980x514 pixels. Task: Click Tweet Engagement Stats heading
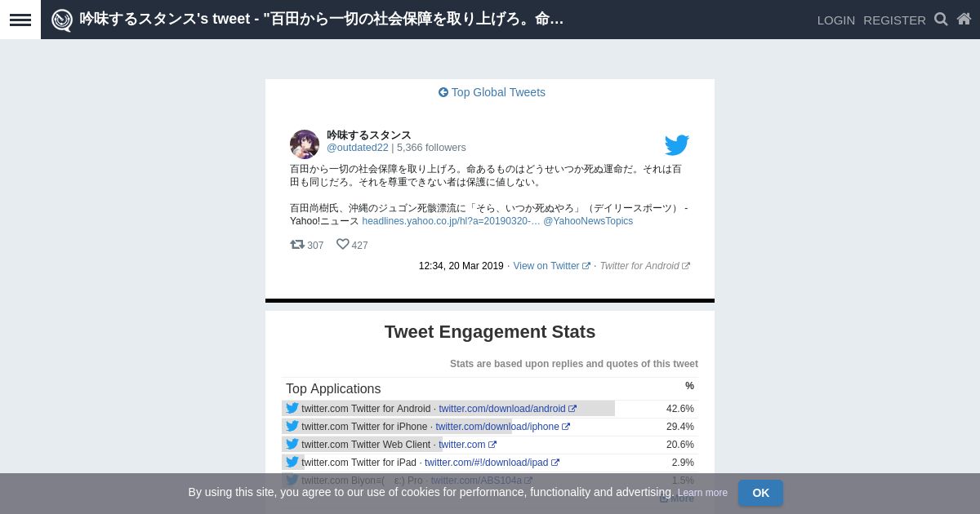click(x=490, y=332)
